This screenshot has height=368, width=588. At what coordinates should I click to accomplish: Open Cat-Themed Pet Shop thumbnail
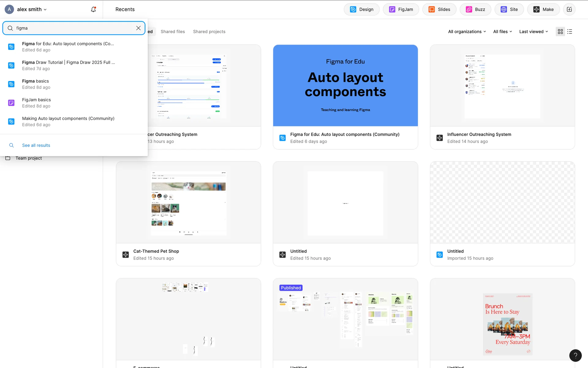tap(188, 202)
